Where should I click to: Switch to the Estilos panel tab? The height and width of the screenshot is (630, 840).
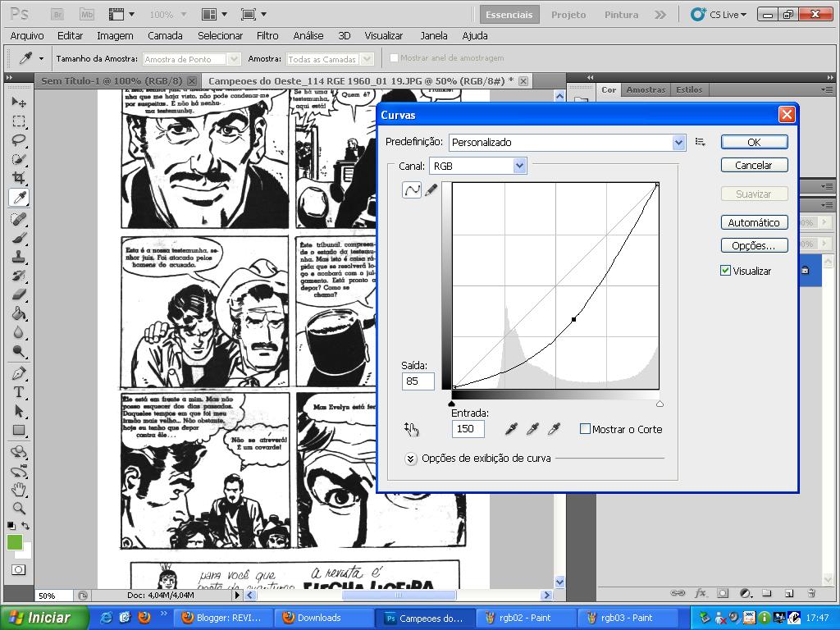click(689, 90)
